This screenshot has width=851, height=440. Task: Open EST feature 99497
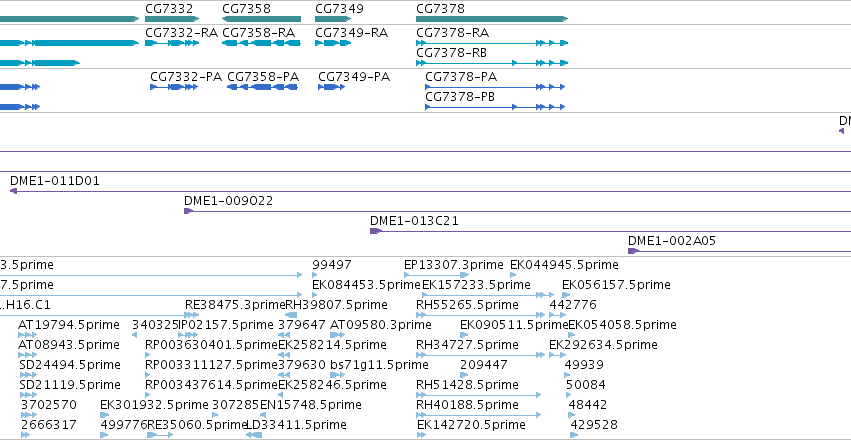pyautogui.click(x=332, y=265)
